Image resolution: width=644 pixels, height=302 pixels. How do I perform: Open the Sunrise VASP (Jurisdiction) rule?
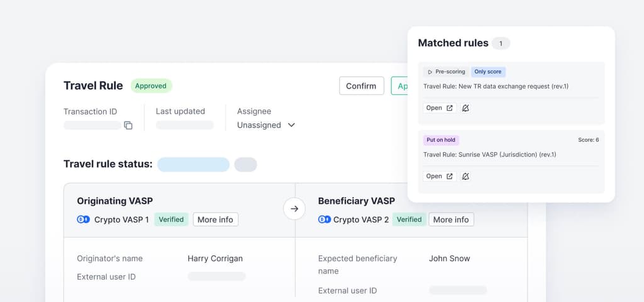pyautogui.click(x=439, y=176)
